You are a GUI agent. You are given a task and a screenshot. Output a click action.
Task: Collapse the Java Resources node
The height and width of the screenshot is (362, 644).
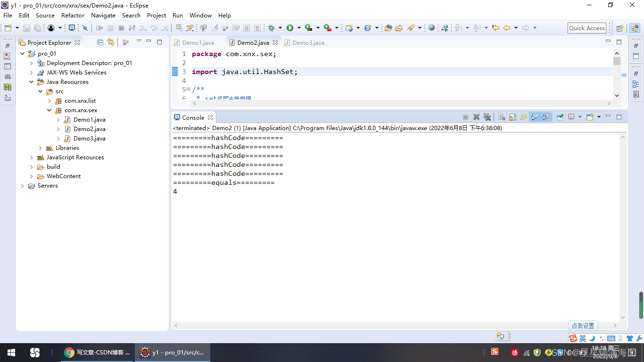click(x=31, y=82)
